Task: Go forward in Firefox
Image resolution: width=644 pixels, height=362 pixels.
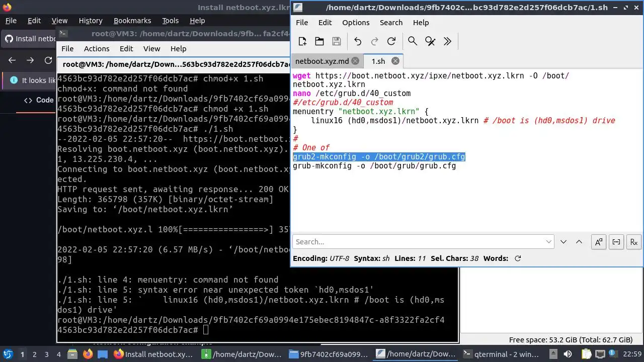Action: tap(30, 60)
